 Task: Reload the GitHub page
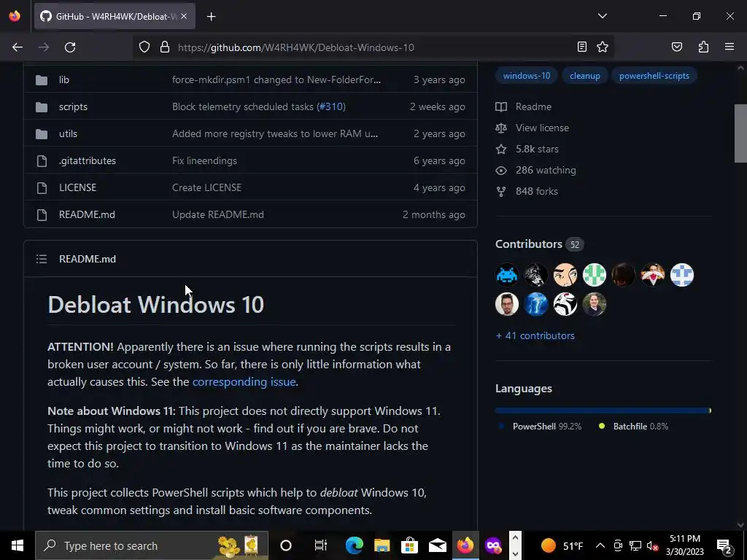point(70,47)
